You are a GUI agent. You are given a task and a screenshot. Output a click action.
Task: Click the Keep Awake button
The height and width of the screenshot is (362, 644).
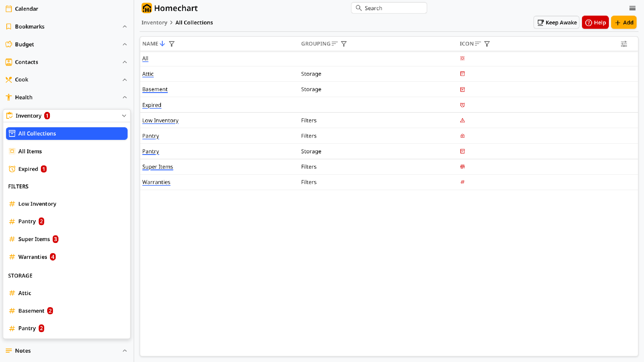556,22
